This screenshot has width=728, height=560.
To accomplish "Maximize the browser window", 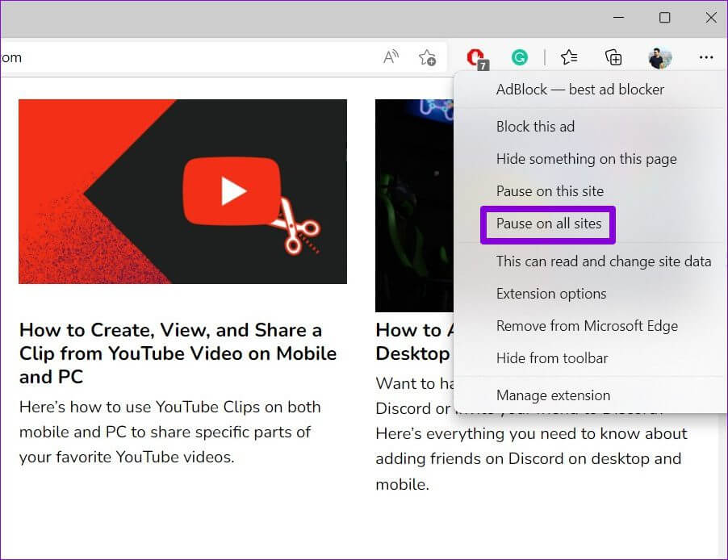I will tap(664, 18).
